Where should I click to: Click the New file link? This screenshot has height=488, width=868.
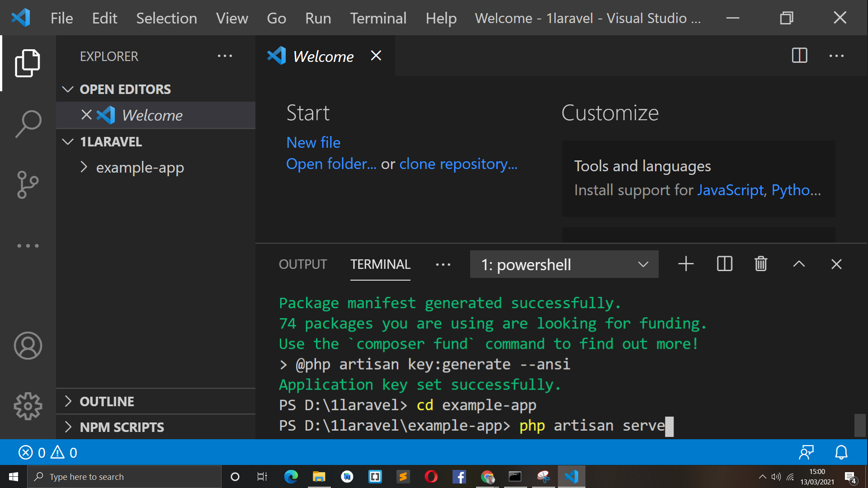(x=313, y=142)
